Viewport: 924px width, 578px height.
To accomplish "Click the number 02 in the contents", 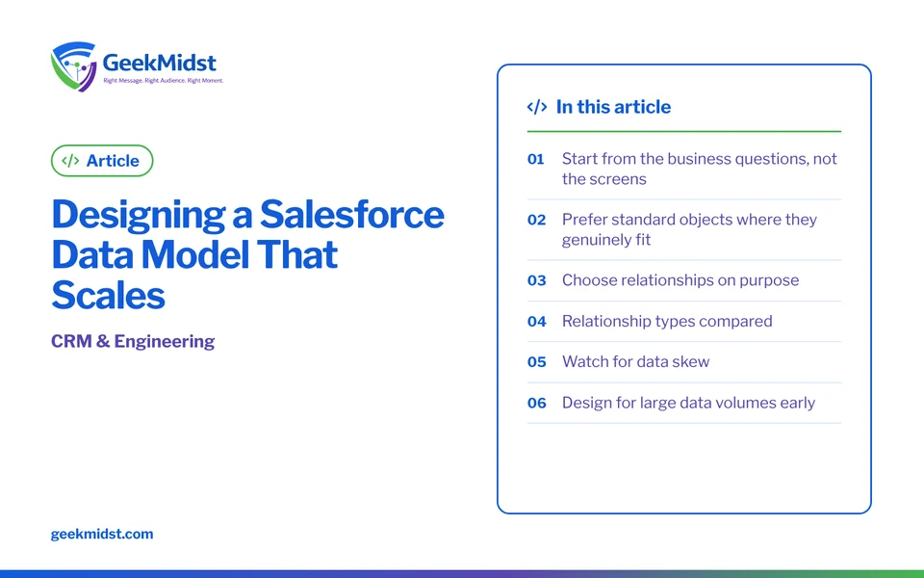I will click(x=536, y=220).
